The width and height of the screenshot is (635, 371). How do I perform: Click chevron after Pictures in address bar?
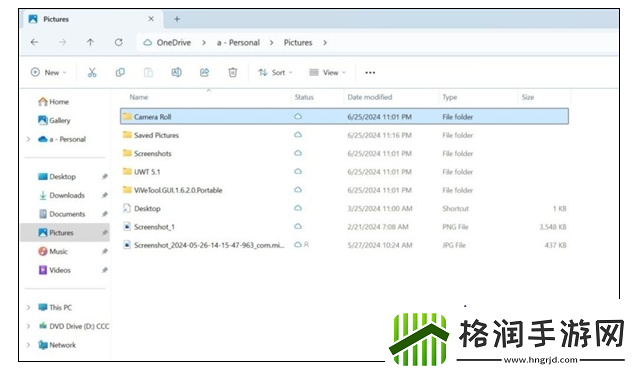tap(325, 43)
